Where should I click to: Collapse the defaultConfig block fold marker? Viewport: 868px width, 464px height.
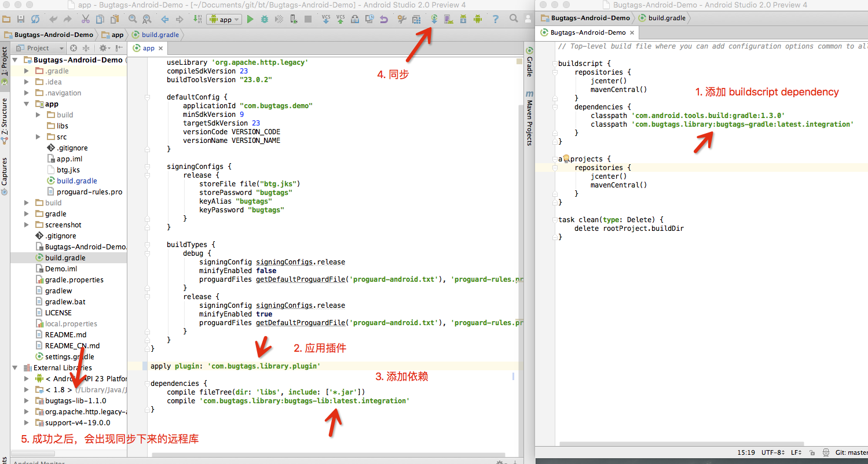[148, 97]
